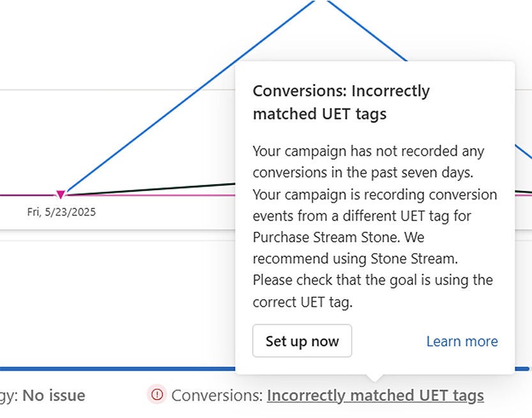Click the tooltip heading about incorrectly matched UET tags
Viewport: 532px width, 418px height.
coord(340,102)
